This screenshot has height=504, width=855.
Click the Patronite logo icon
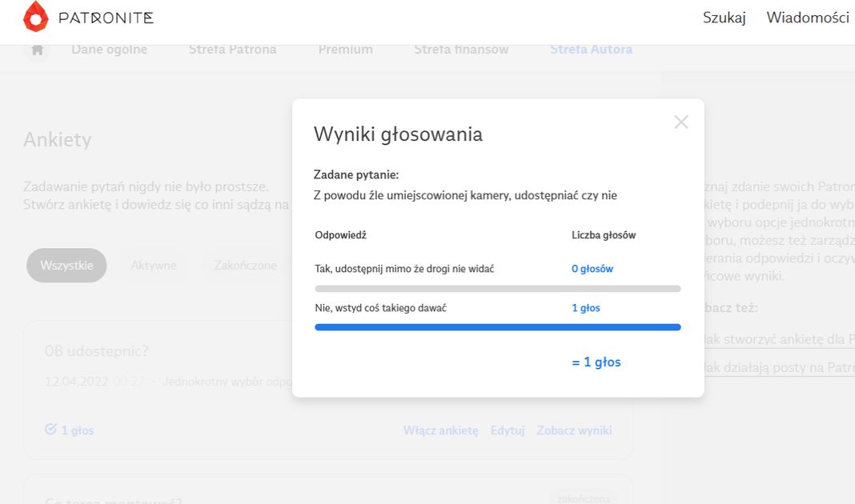[35, 17]
